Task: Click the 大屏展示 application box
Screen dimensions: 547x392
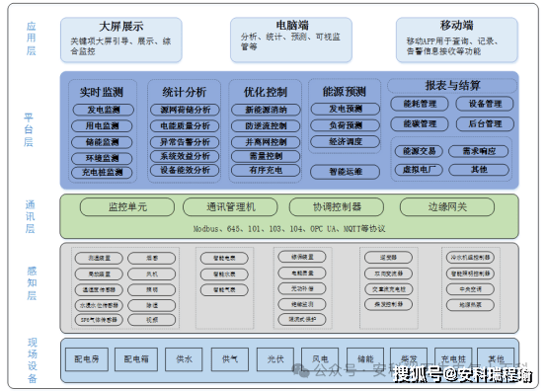Action: 121,40
